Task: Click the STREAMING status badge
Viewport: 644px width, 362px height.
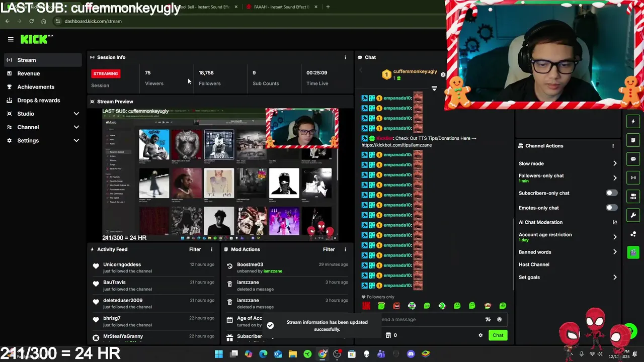Action: [106, 73]
